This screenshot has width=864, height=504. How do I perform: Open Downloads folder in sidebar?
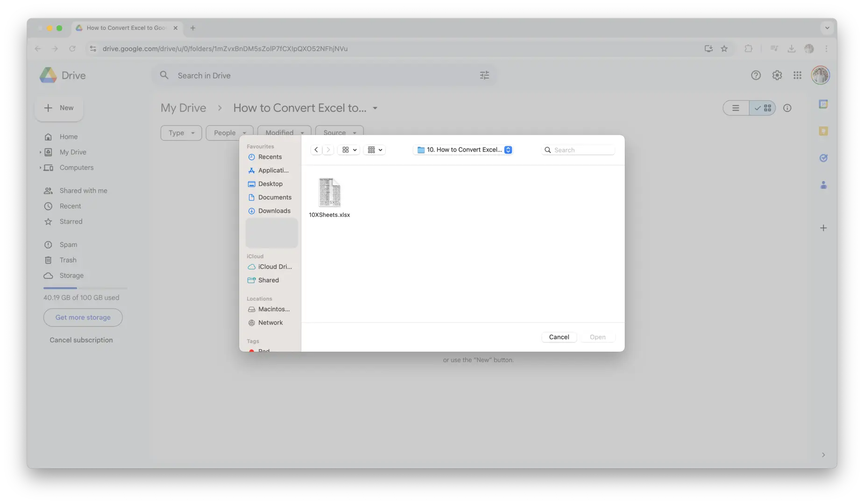pyautogui.click(x=274, y=211)
